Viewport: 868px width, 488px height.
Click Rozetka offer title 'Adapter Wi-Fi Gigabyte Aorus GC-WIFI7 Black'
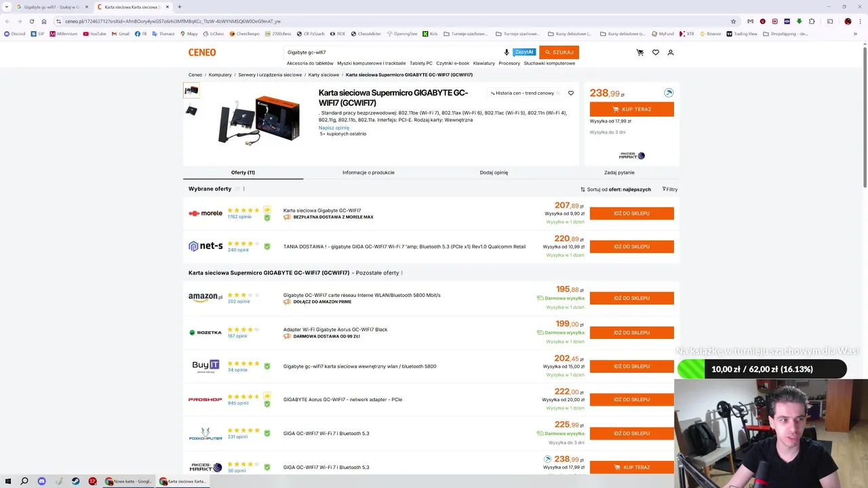[335, 329]
